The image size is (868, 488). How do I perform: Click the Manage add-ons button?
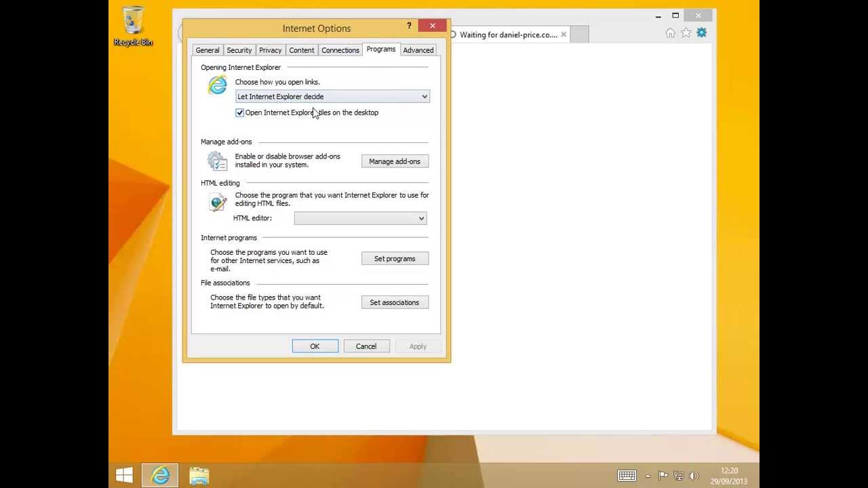[395, 161]
